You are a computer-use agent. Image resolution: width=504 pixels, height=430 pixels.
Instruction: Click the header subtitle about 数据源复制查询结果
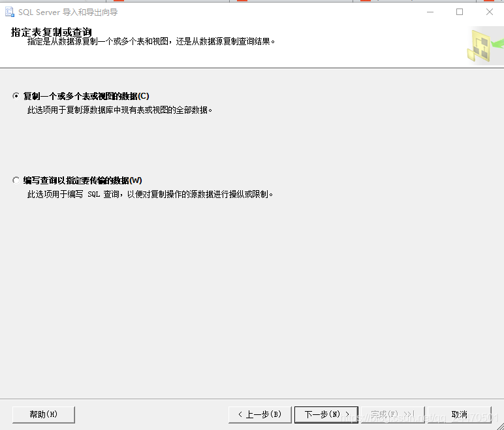click(151, 42)
